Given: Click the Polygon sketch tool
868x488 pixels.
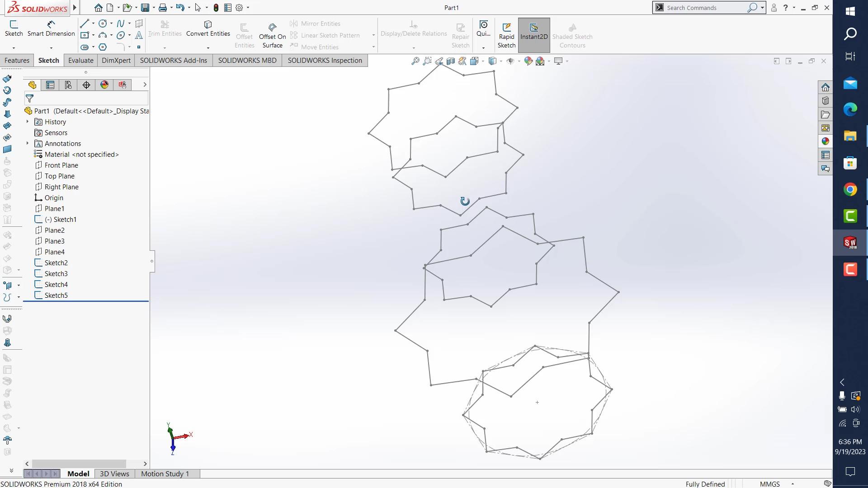Looking at the screenshot, I should coord(103,47).
